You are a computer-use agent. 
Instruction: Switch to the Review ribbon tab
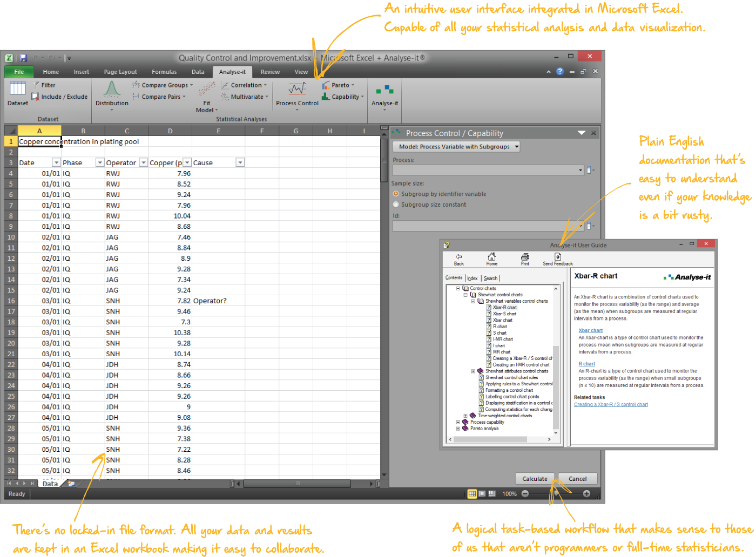[x=270, y=72]
